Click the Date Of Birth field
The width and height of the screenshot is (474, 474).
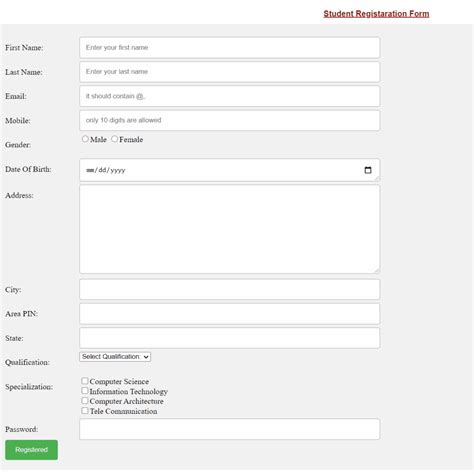point(229,170)
